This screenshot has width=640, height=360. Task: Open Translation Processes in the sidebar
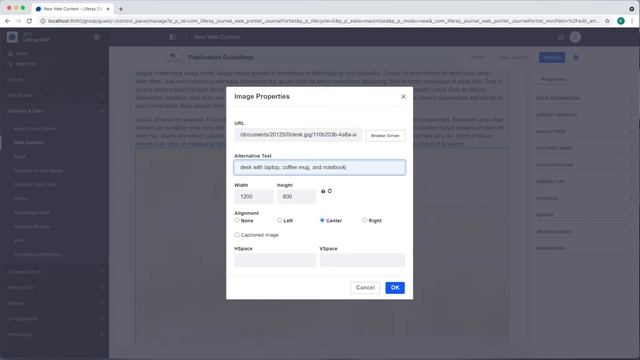(x=38, y=254)
